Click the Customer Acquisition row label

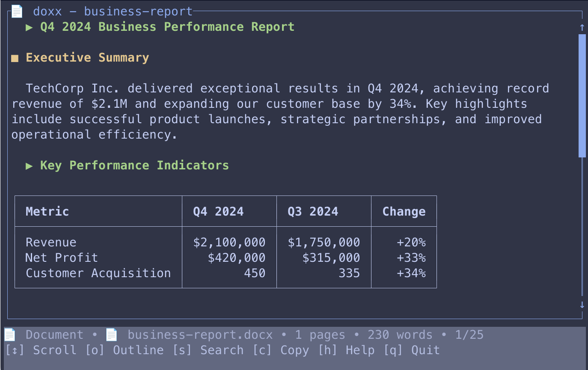point(98,273)
